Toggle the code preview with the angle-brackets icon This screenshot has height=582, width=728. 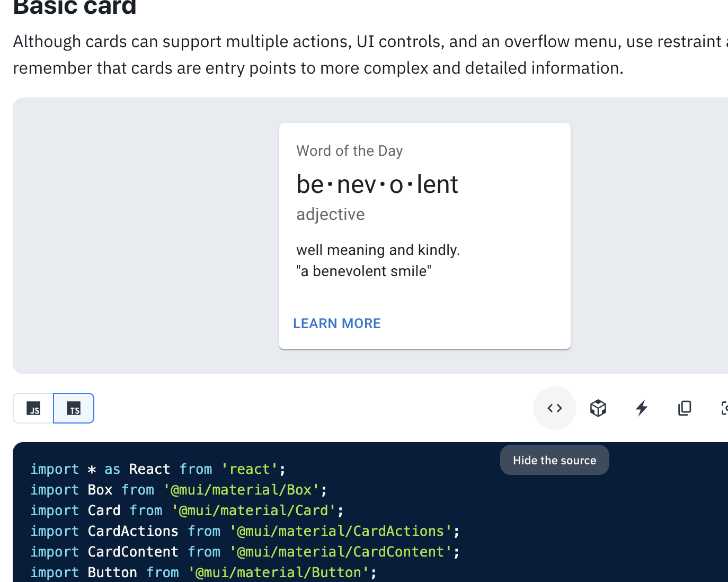pos(554,408)
